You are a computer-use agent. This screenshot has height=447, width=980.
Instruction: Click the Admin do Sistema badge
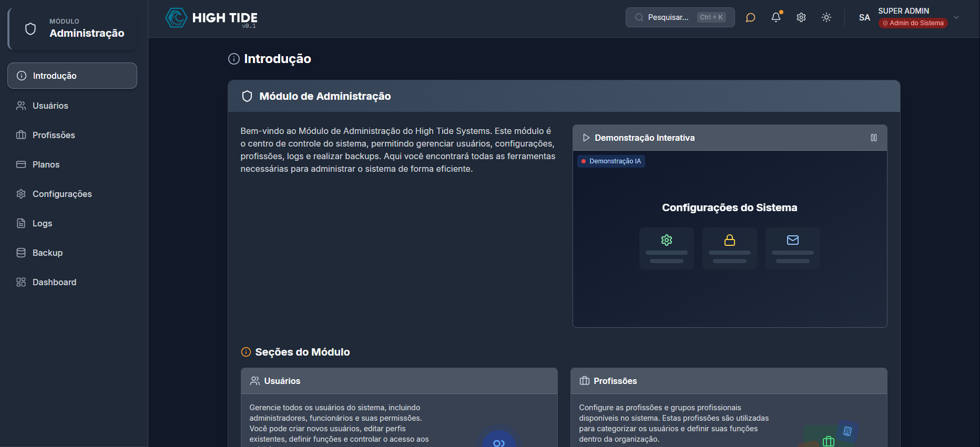913,23
